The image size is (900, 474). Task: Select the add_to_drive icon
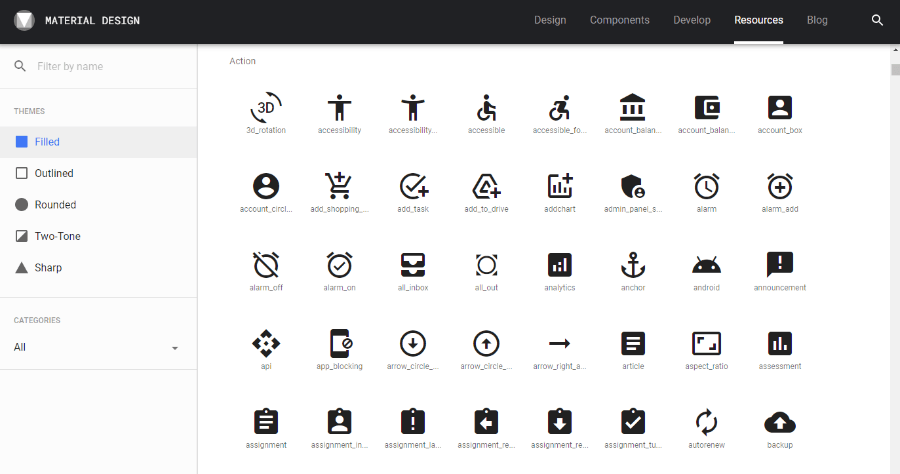[486, 186]
